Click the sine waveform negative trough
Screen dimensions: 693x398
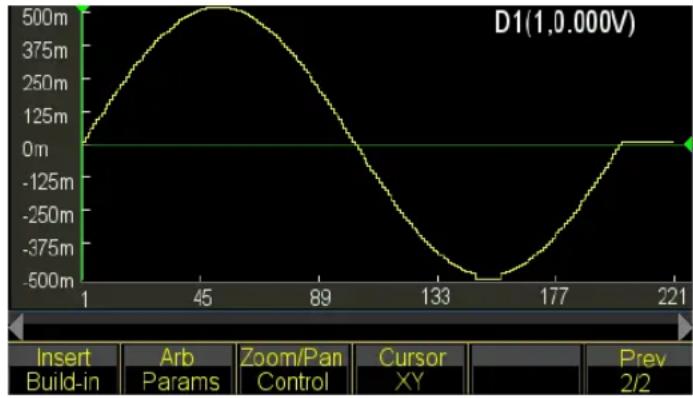(488, 278)
